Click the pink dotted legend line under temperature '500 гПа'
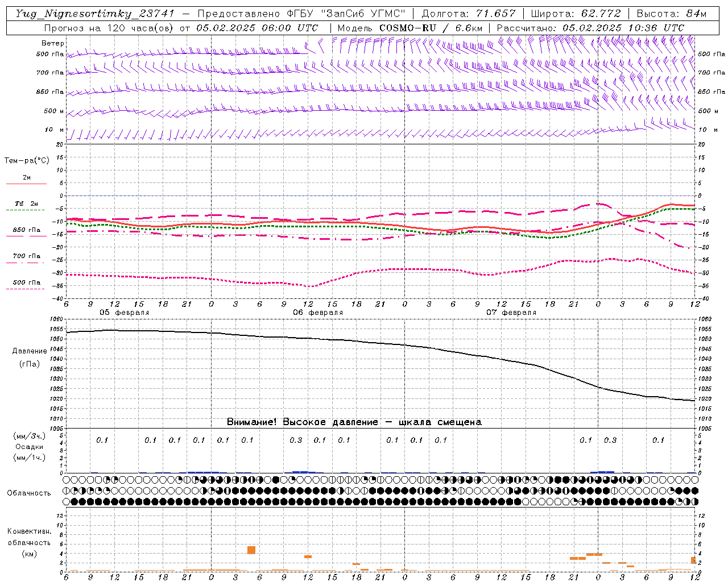The image size is (728, 582). click(26, 289)
